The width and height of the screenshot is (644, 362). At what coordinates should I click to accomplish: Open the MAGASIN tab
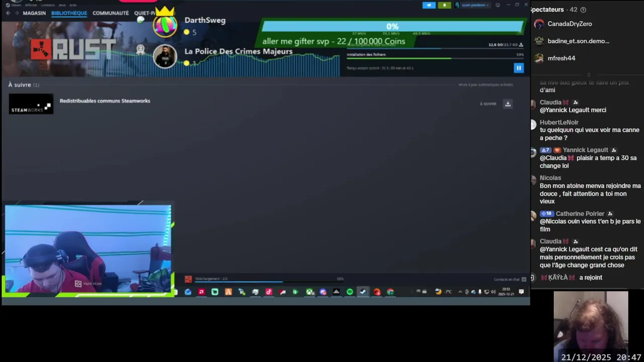tap(34, 13)
